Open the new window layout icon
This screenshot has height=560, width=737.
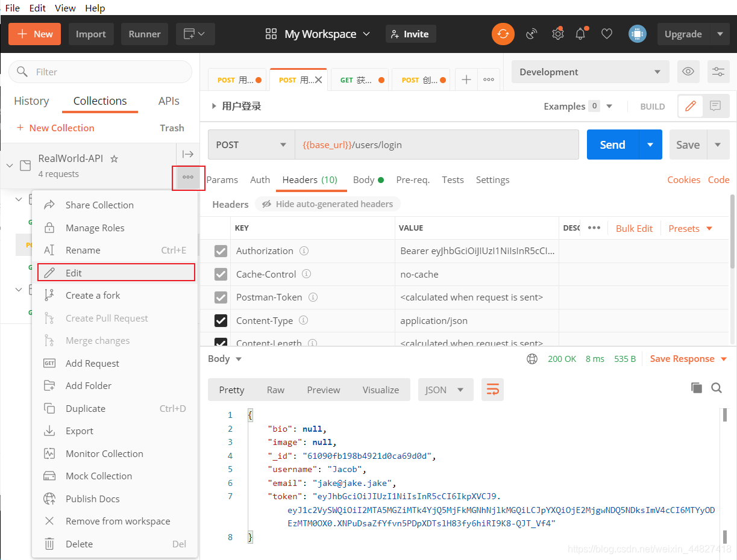pyautogui.click(x=195, y=34)
